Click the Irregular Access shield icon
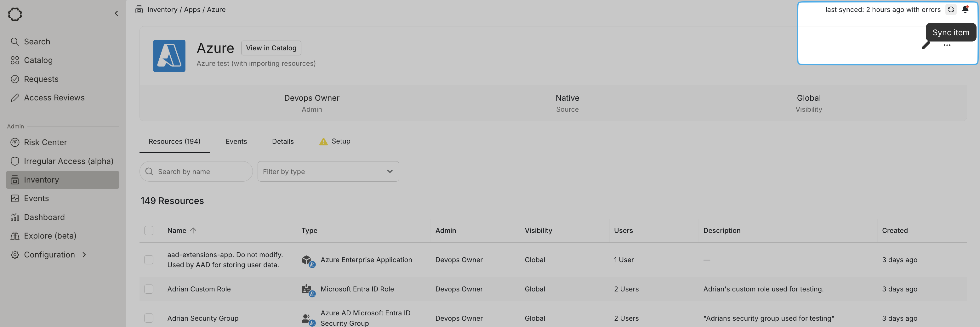This screenshot has width=980, height=327. point(15,161)
